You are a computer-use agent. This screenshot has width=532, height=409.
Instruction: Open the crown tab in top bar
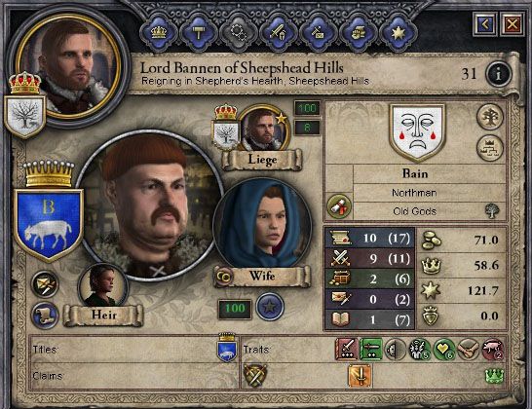click(x=159, y=33)
